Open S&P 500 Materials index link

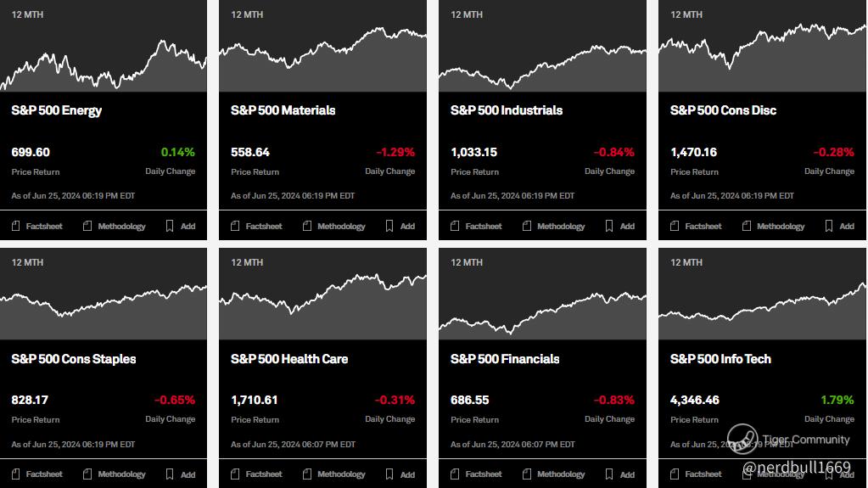(283, 110)
